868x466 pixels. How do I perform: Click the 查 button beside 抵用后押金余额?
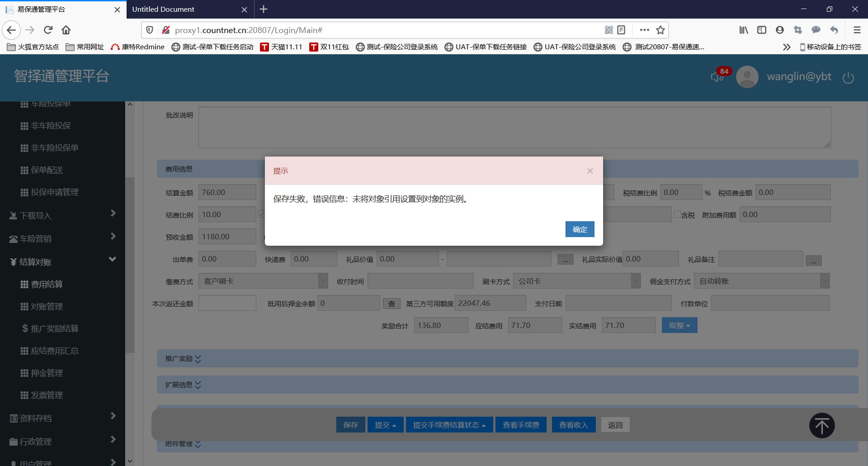(x=392, y=304)
